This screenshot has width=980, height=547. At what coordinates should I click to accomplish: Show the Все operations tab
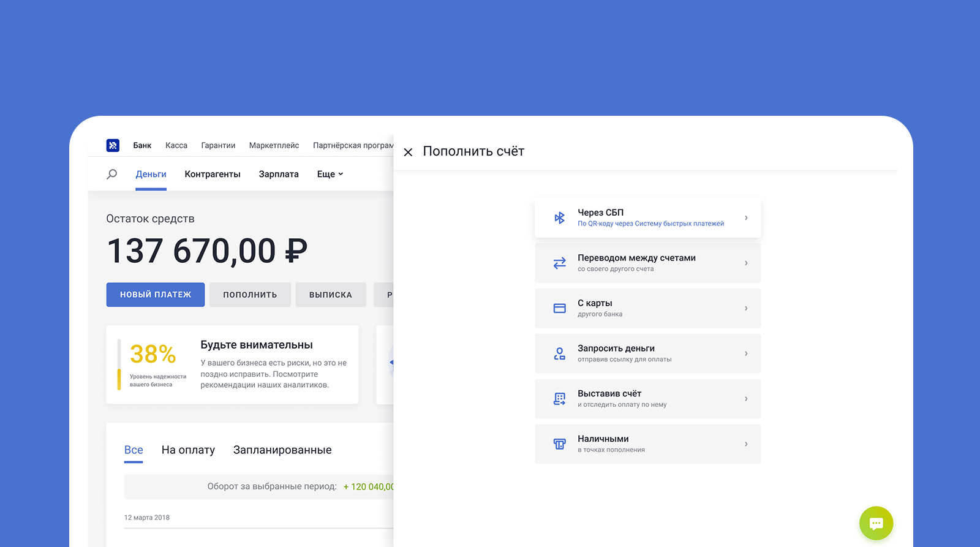(134, 450)
